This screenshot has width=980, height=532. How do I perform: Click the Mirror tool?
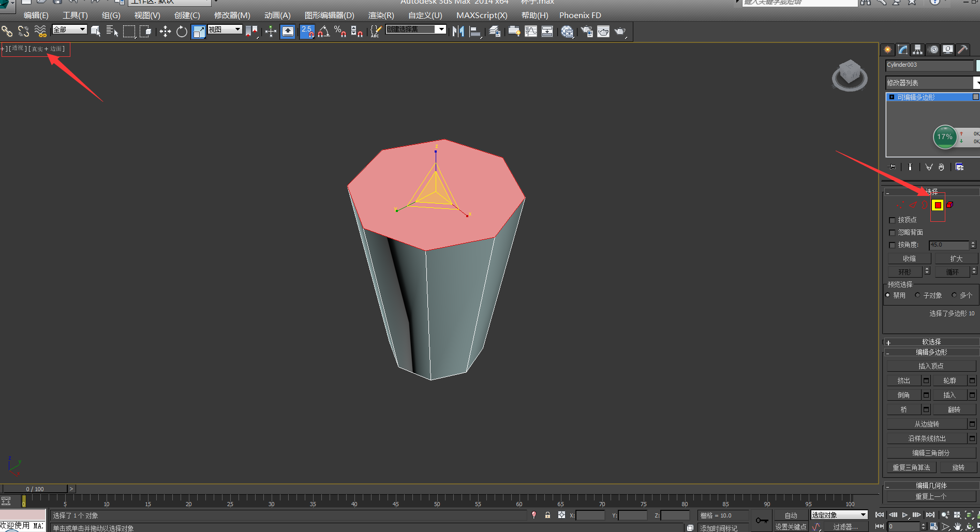point(458,32)
